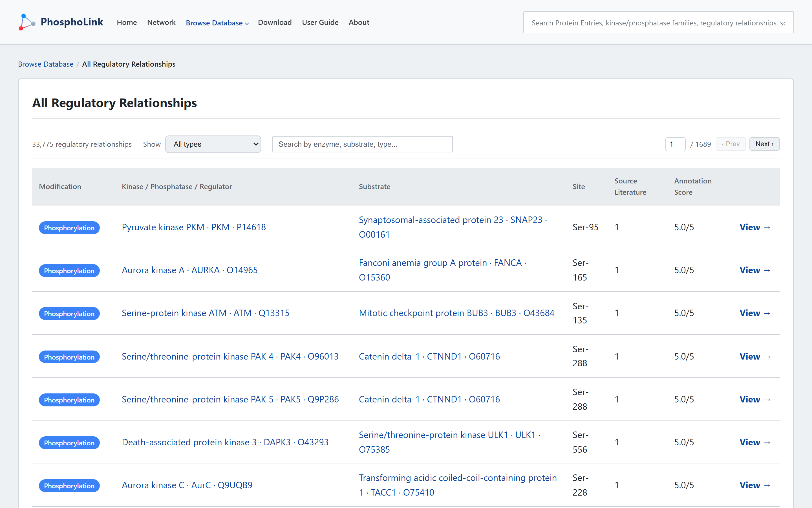Click the Browse Database breadcrumb link

(x=46, y=64)
